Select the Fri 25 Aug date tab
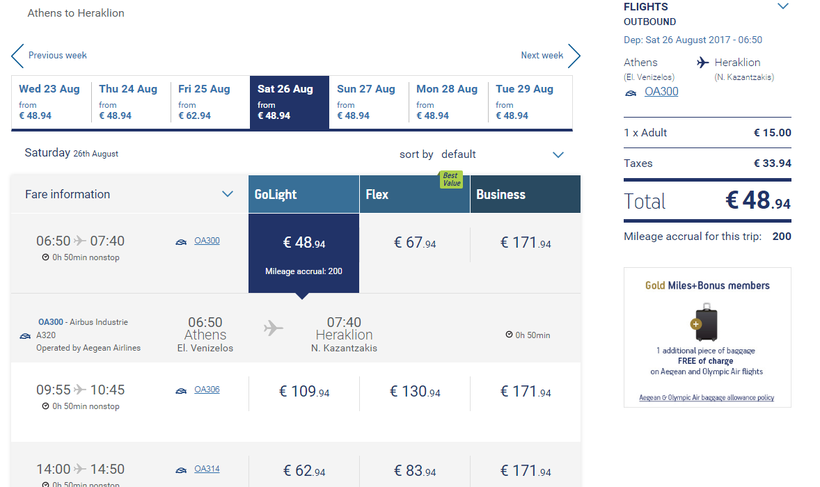 coord(210,102)
